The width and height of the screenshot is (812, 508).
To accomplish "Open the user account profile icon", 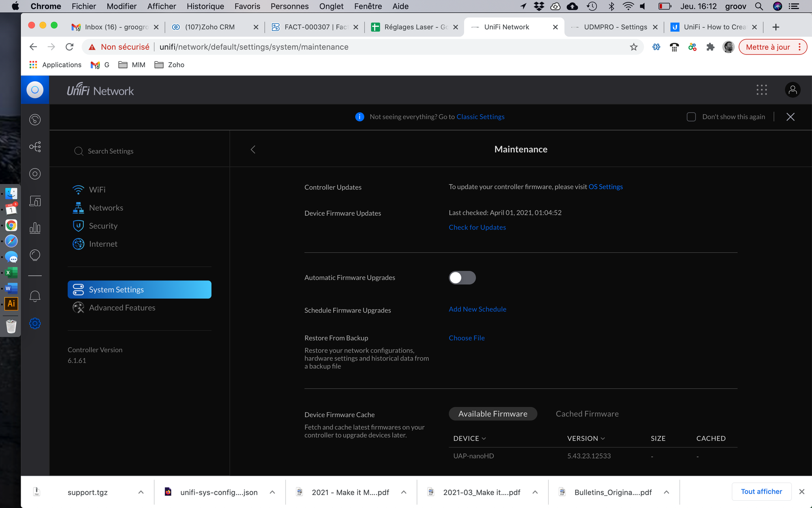I will click(x=792, y=90).
